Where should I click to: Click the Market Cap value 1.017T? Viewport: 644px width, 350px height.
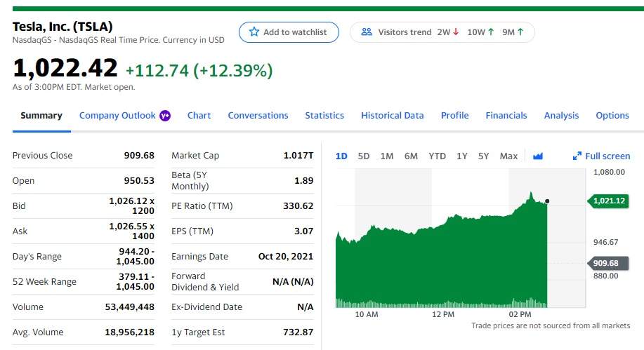click(298, 155)
